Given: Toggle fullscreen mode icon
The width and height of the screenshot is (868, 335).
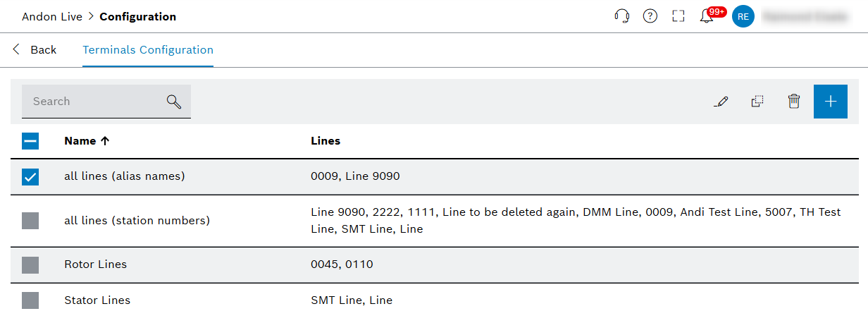Looking at the screenshot, I should pos(678,16).
